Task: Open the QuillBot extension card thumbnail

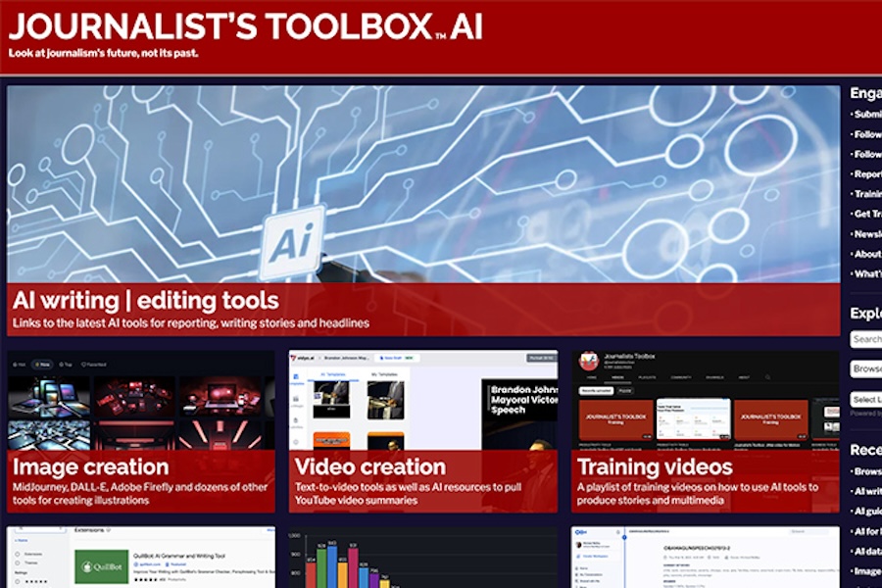Action: [x=141, y=557]
